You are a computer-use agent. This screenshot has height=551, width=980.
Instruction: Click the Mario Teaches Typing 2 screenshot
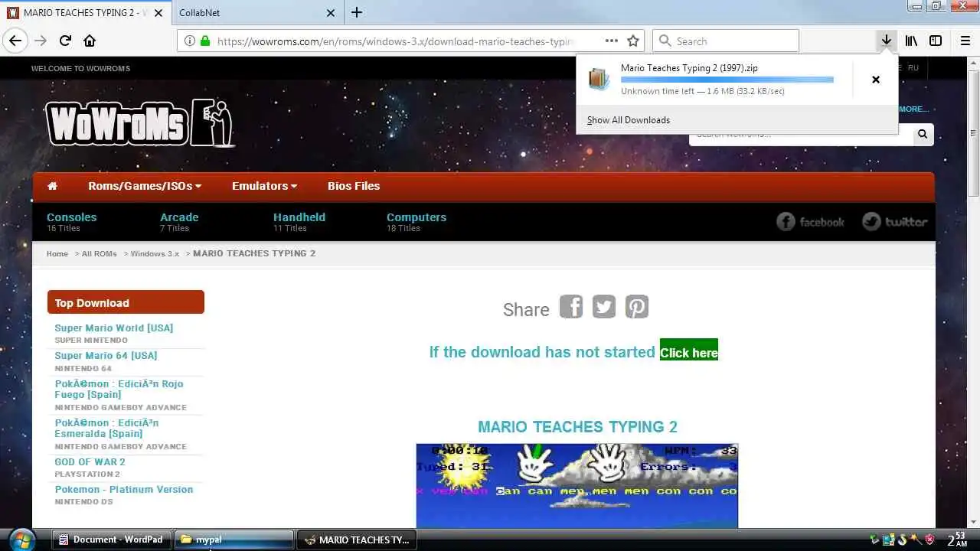(x=577, y=486)
